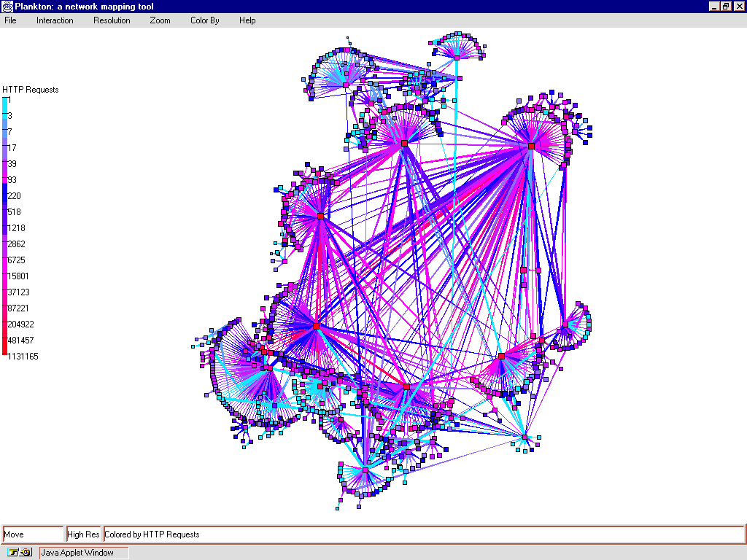The height and width of the screenshot is (560, 747).
Task: Click the Move mode status field
Action: 34,534
